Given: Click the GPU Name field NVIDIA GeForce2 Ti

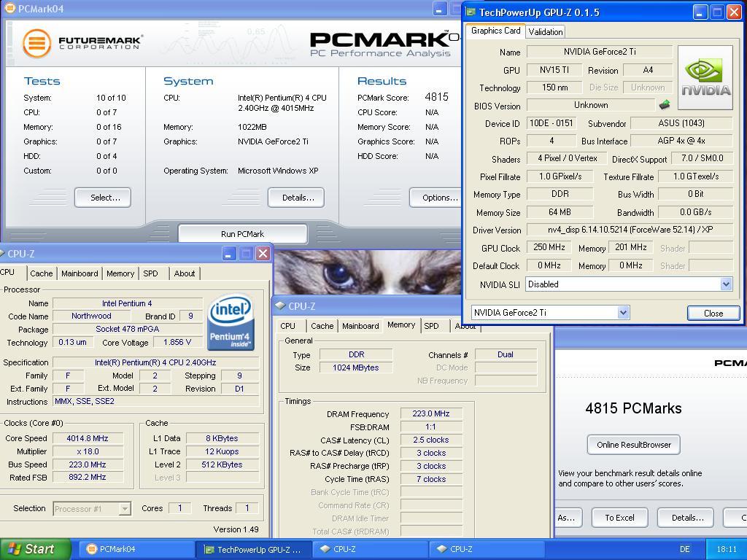Looking at the screenshot, I should (600, 52).
